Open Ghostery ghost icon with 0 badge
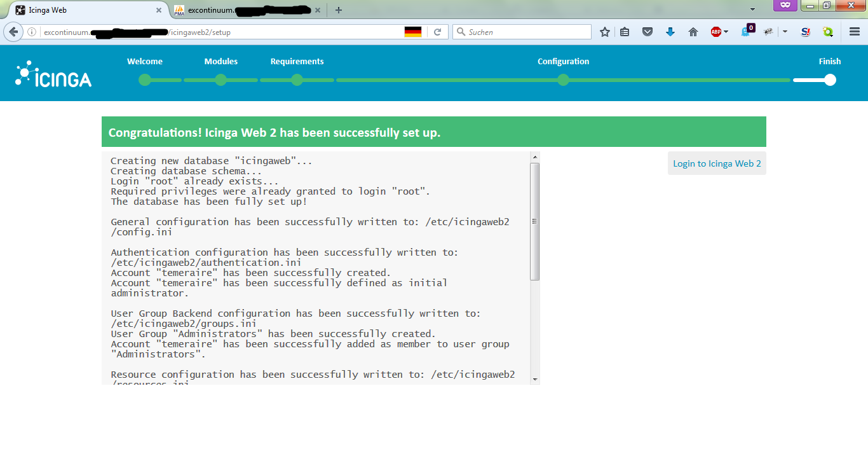This screenshot has height=463, width=868. [747, 31]
